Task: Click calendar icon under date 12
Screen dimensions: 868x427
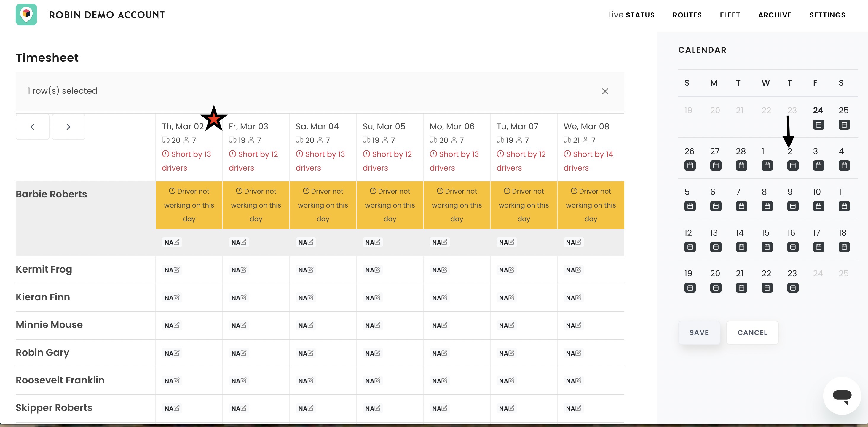Action: point(690,247)
